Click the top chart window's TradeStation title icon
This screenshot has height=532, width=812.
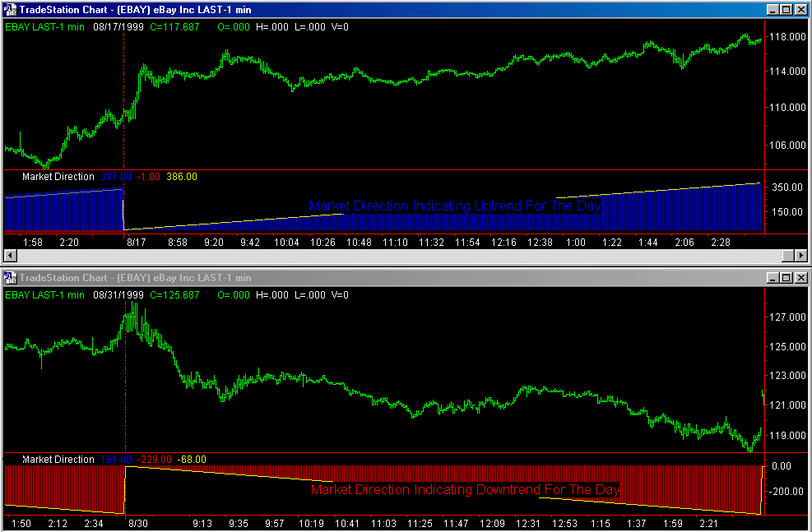coord(10,9)
